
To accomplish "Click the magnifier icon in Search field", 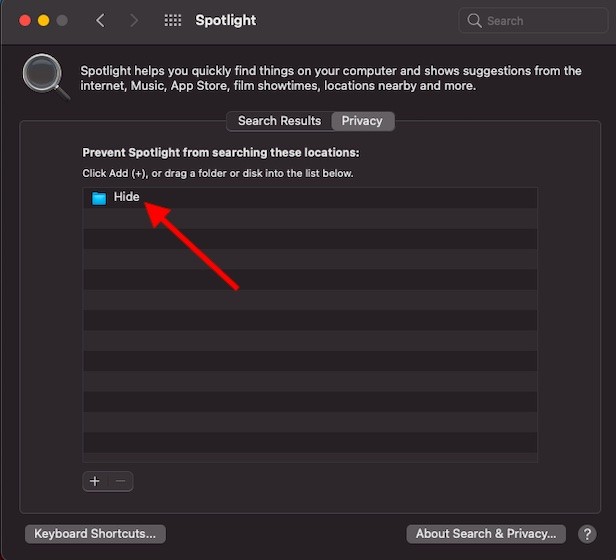I will pos(474,20).
